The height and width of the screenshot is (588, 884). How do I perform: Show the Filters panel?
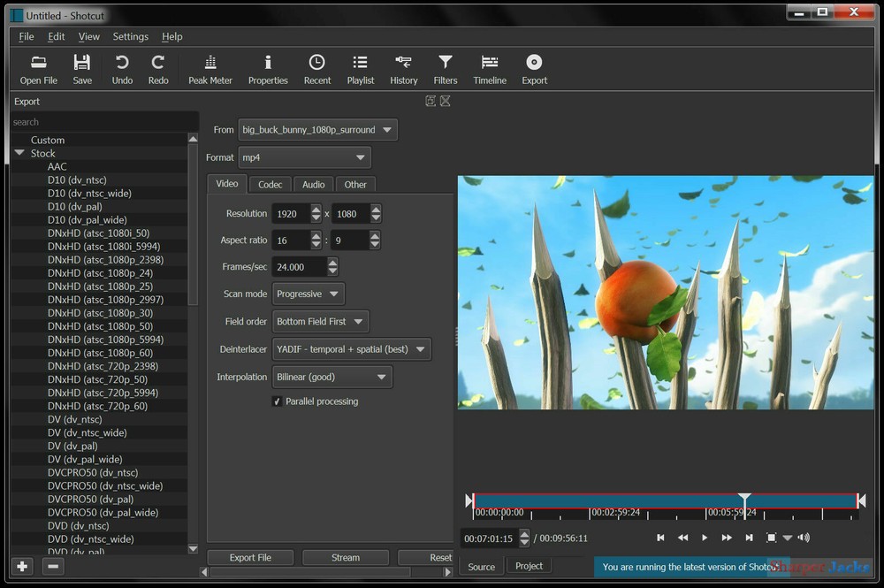pos(445,66)
